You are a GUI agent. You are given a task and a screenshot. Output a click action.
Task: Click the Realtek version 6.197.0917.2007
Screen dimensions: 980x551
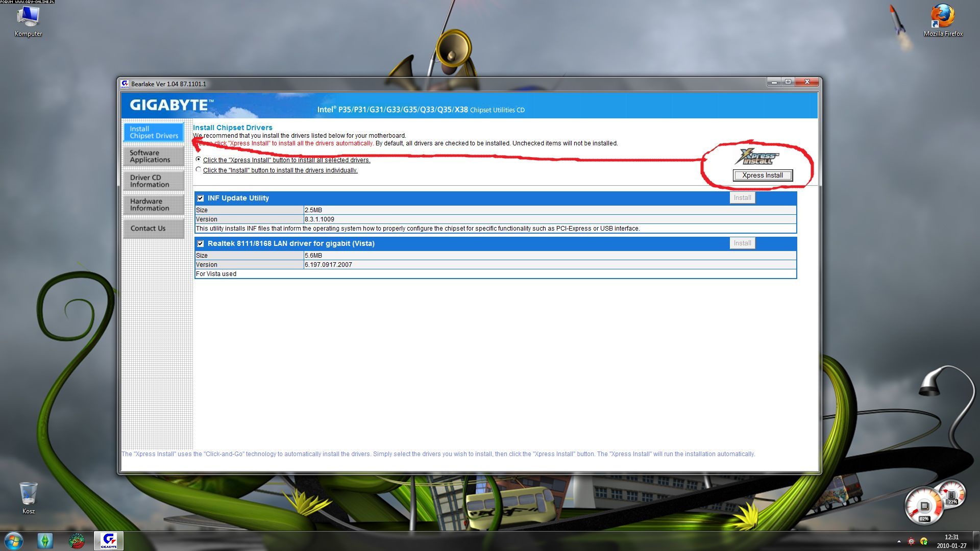328,265
